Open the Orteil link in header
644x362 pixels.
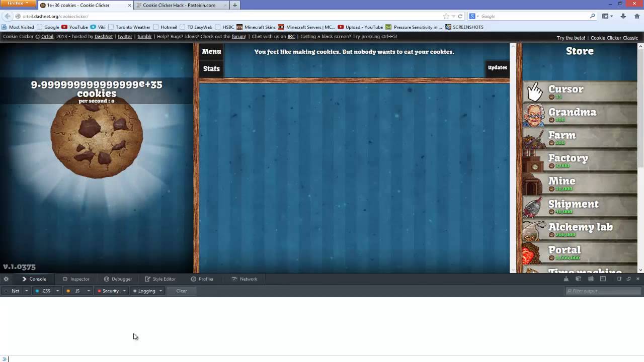47,37
